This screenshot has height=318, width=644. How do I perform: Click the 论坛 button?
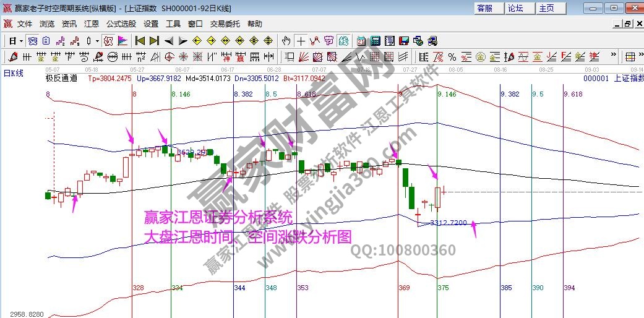coord(515,8)
